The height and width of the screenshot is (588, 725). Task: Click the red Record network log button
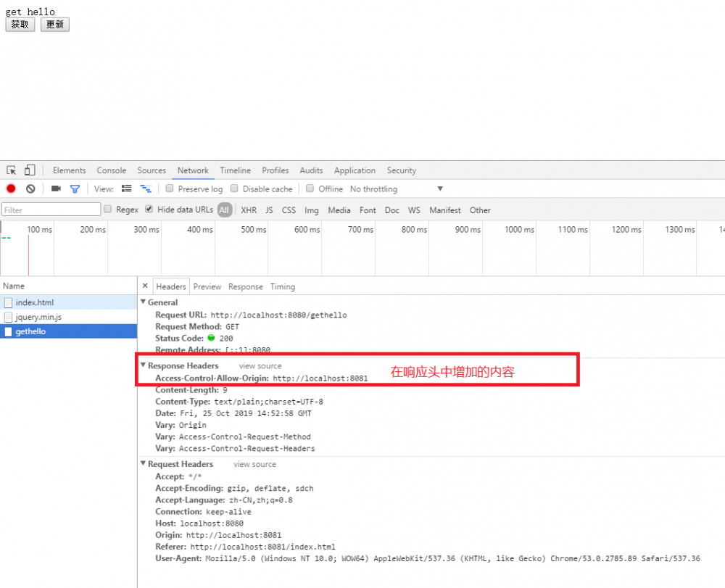point(10,188)
